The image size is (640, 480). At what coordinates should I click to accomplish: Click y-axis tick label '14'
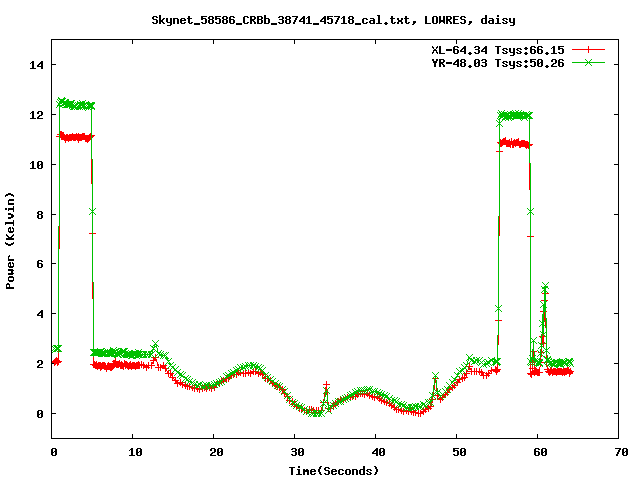coord(36,65)
